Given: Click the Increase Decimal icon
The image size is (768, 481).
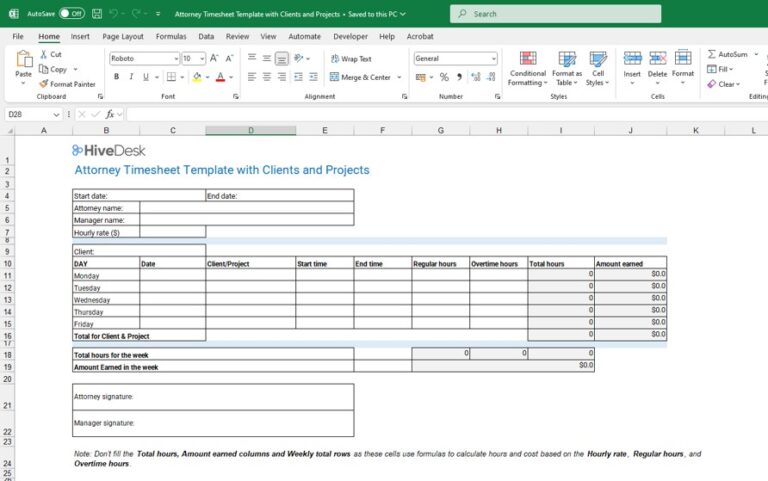Looking at the screenshot, I should coord(476,77).
